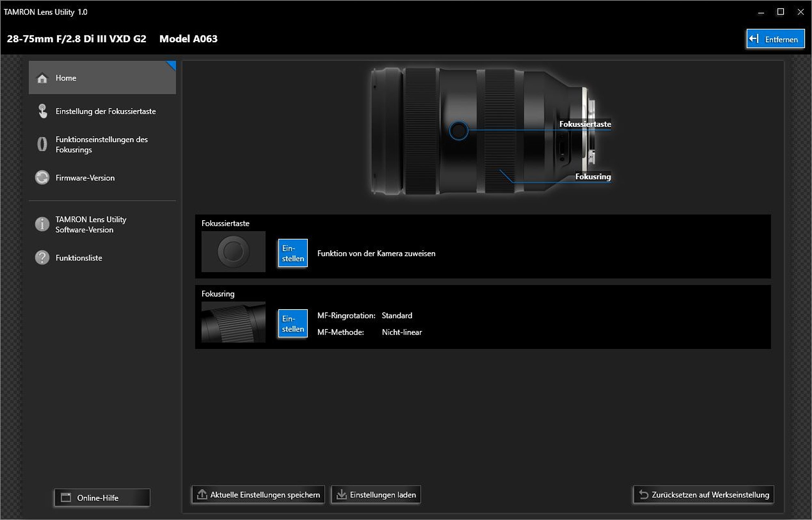Screen dimensions: 812x520
Task: Click Einstellungen laden
Action: [376, 495]
